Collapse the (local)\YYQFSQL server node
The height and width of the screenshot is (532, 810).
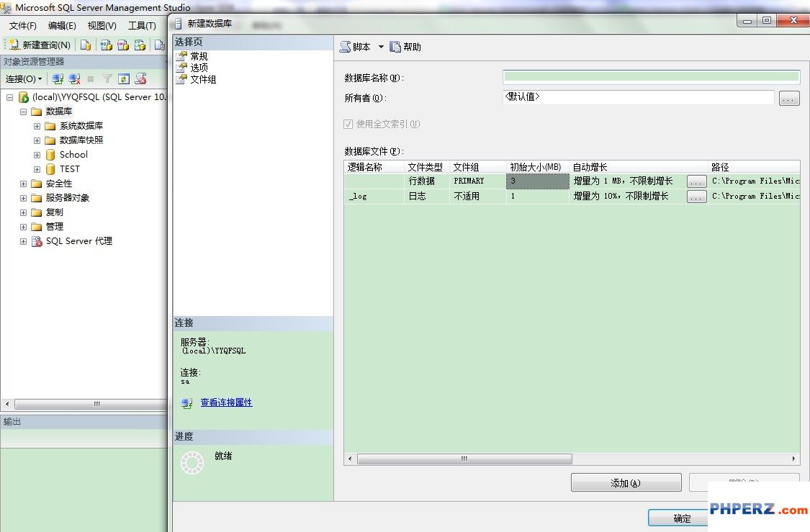(9, 97)
